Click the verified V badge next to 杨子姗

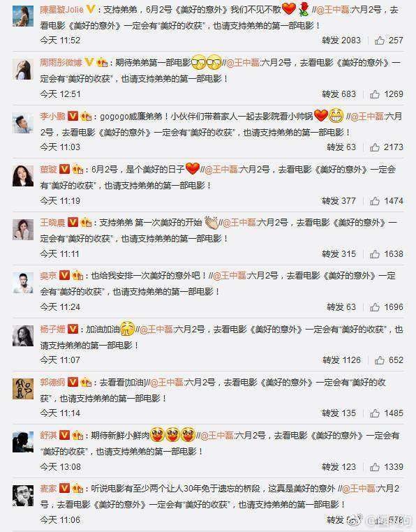click(x=73, y=329)
